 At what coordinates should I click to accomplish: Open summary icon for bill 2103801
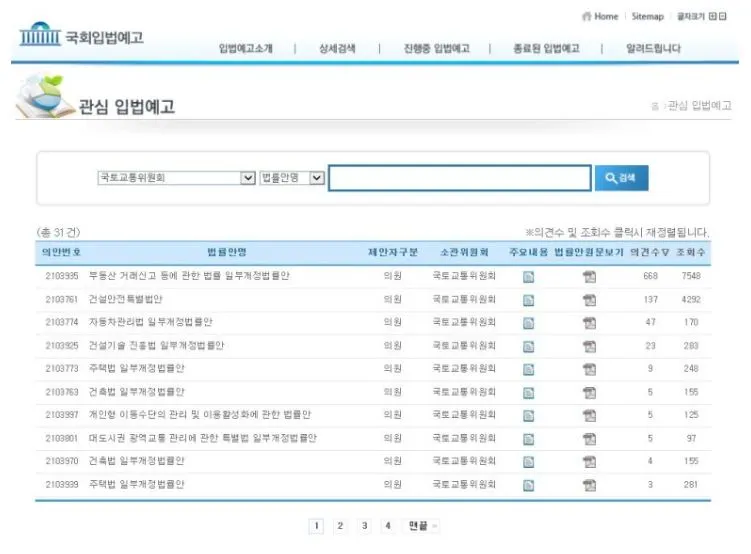pyautogui.click(x=528, y=439)
